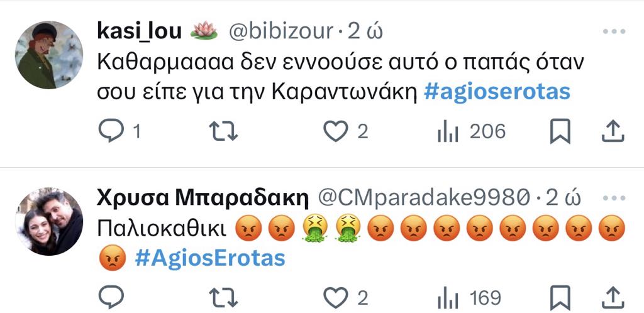Image resolution: width=644 pixels, height=313 pixels.
Task: Retweet kasi_lou's post
Action: (x=223, y=131)
